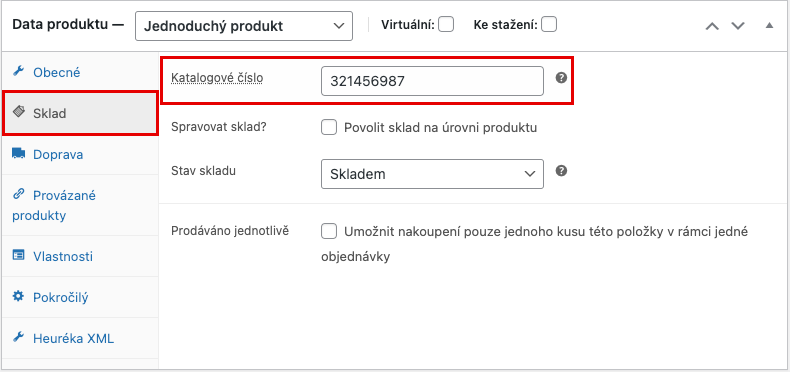This screenshot has height=372, width=790.
Task: Click the list icon beside Vlastnosti
Action: [18, 256]
